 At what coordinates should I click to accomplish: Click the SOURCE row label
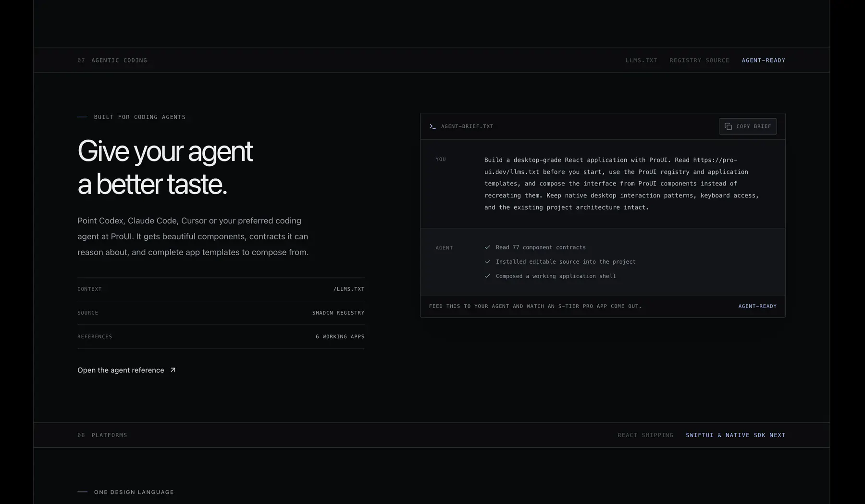click(88, 313)
